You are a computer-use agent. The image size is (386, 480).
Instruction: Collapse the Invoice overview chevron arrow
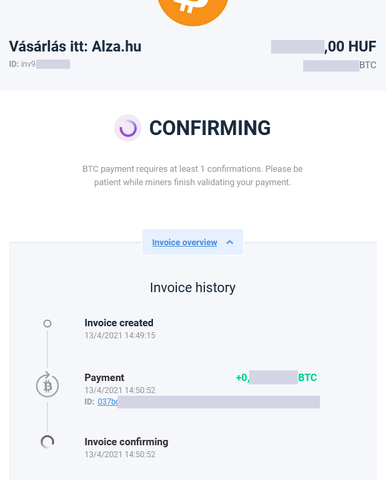[230, 242]
